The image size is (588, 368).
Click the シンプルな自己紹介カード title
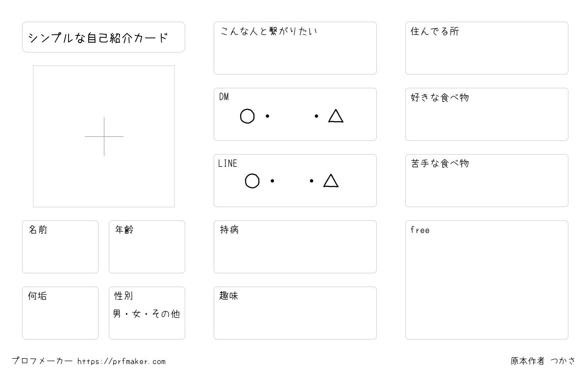point(98,37)
